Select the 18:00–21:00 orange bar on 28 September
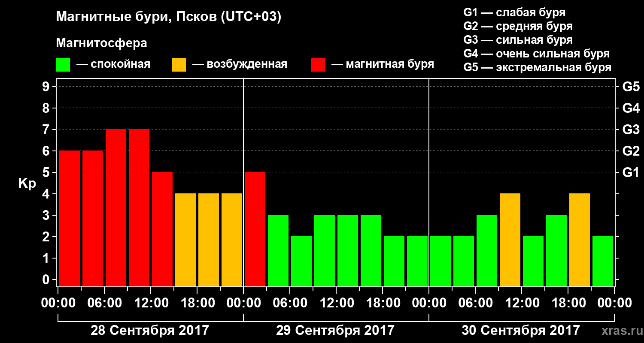The width and height of the screenshot is (644, 343). pos(209,240)
